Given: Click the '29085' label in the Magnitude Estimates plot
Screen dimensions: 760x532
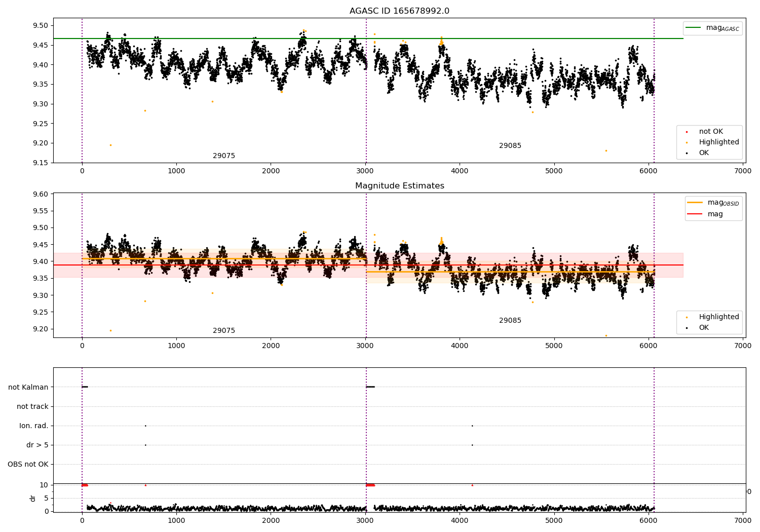Looking at the screenshot, I should tap(510, 321).
